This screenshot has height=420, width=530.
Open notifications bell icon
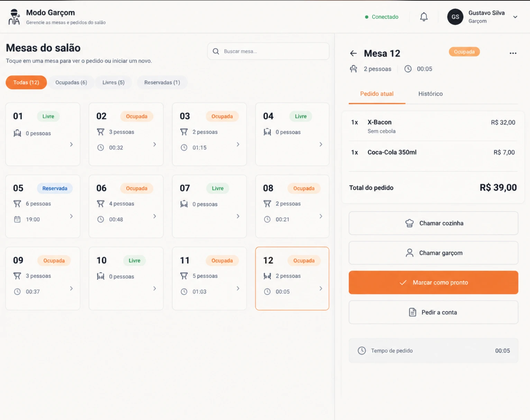click(424, 17)
